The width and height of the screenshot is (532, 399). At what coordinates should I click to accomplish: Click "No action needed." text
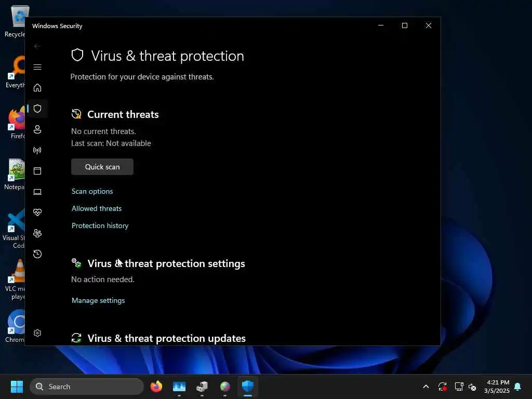(x=103, y=279)
